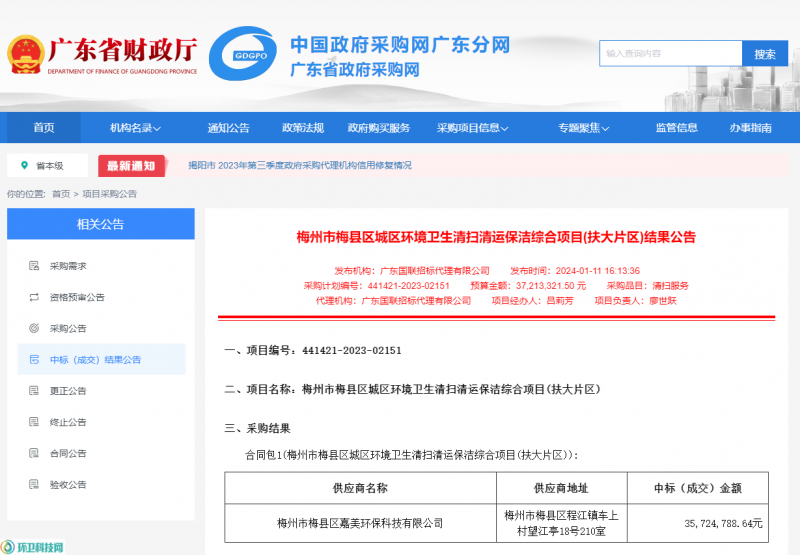Click the 首页 breadcrumb link
The height and width of the screenshot is (555, 800).
[x=61, y=194]
